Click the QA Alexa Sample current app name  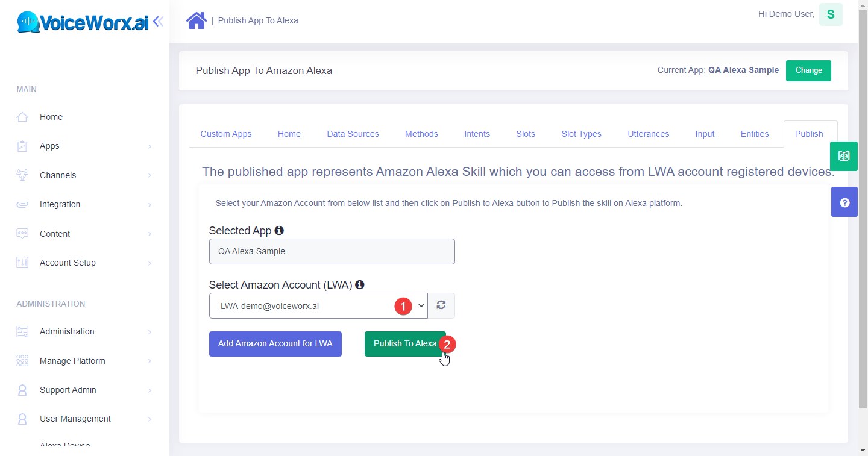click(x=743, y=70)
